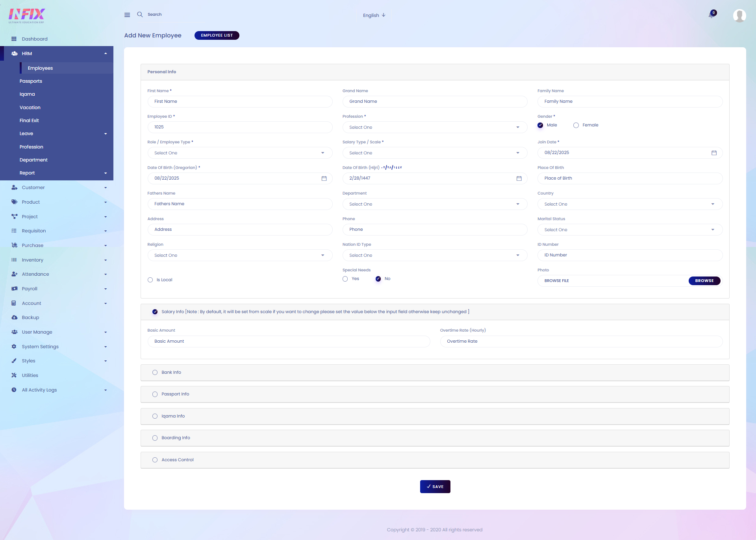Screen dimensions: 756x540
Task: Click the Product tags icon
Action: coord(15,202)
